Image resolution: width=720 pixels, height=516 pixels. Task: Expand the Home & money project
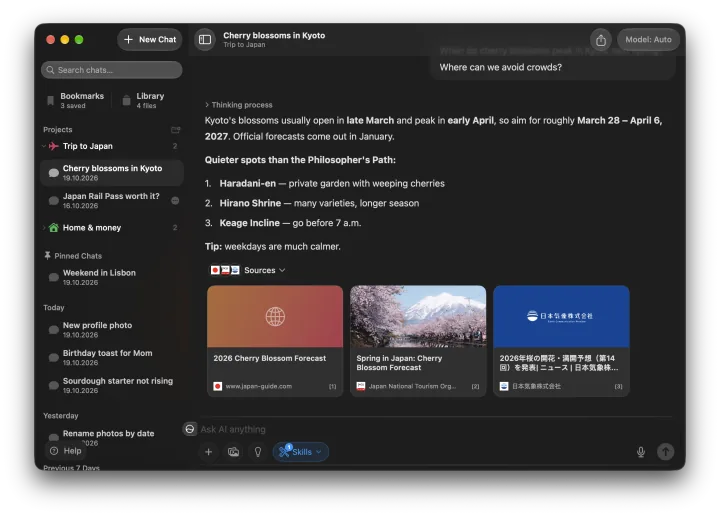[x=44, y=228]
